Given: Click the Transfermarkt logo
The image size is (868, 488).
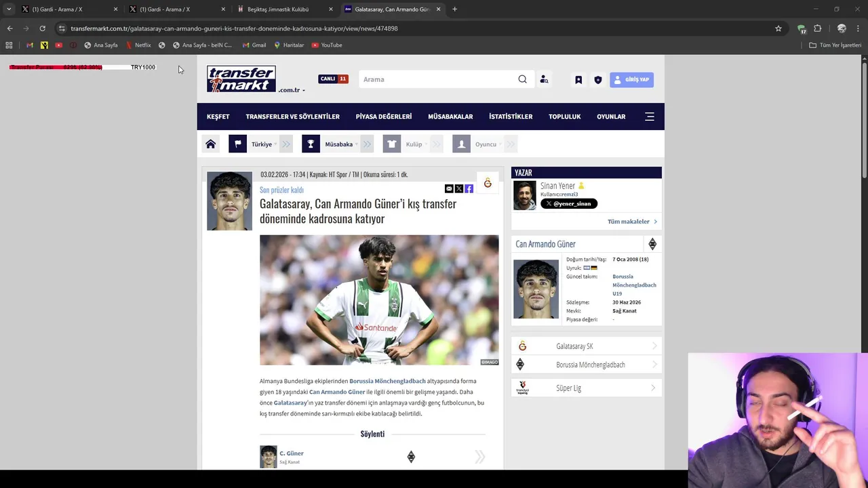Looking at the screenshot, I should 241,79.
